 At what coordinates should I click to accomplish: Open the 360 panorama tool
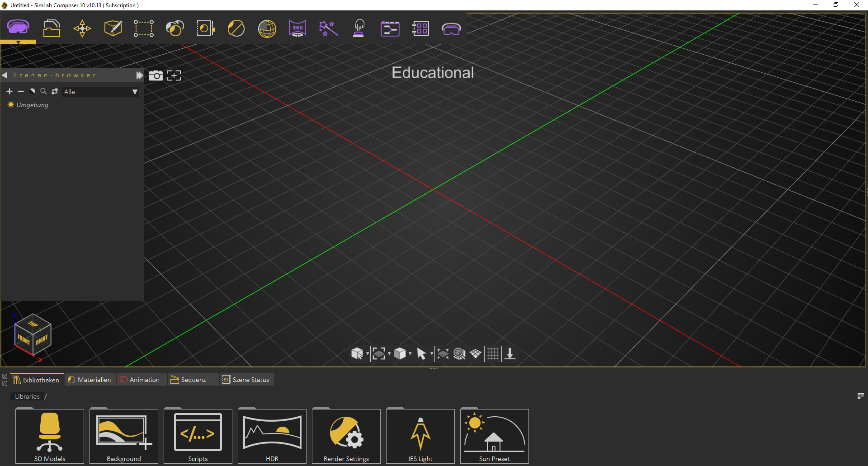click(297, 28)
